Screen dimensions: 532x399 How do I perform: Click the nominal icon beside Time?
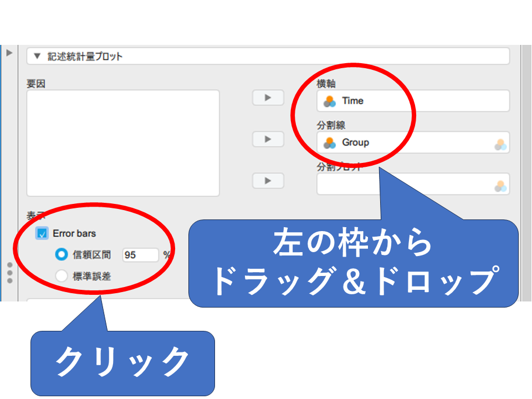(330, 101)
